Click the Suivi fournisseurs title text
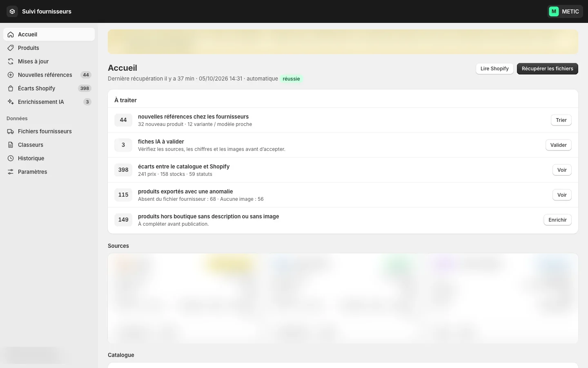588x368 pixels. tap(47, 11)
